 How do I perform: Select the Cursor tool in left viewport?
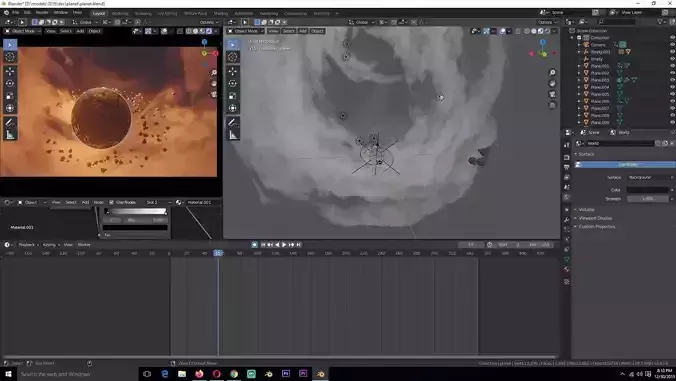(9, 57)
